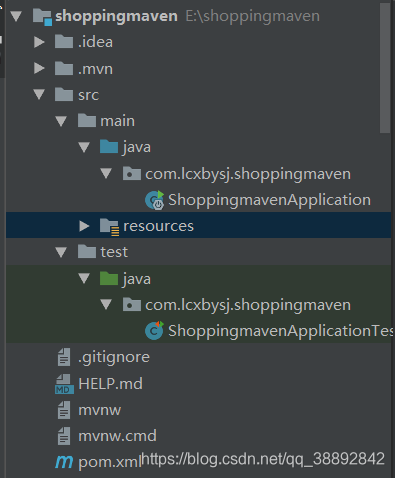Viewport: 395px width, 478px height.
Task: Click the .mvn folder icon
Action: tap(64, 68)
